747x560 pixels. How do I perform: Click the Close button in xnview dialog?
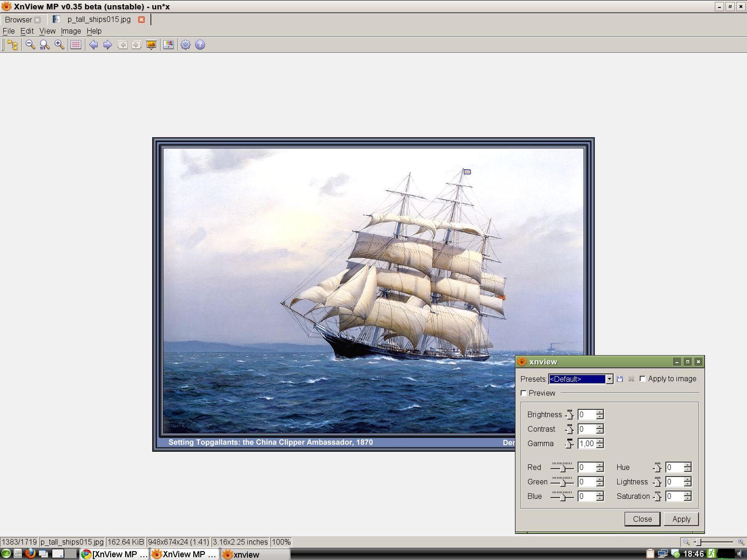click(x=642, y=519)
